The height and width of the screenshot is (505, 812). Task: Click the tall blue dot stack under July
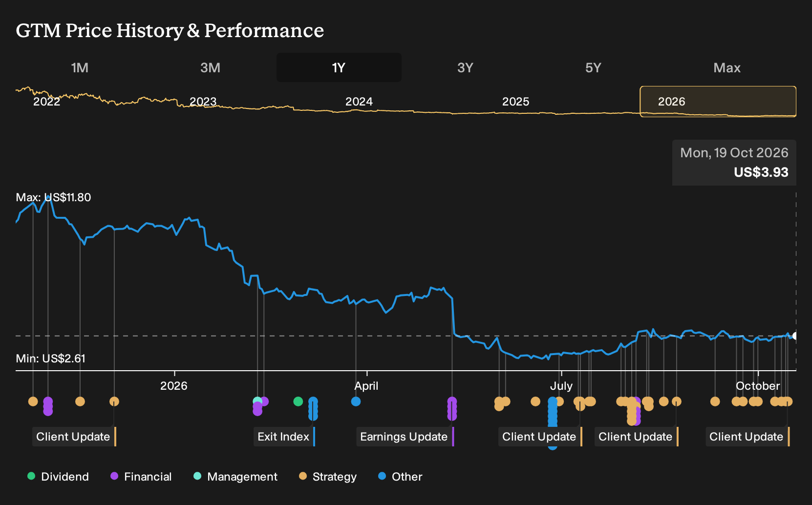553,423
